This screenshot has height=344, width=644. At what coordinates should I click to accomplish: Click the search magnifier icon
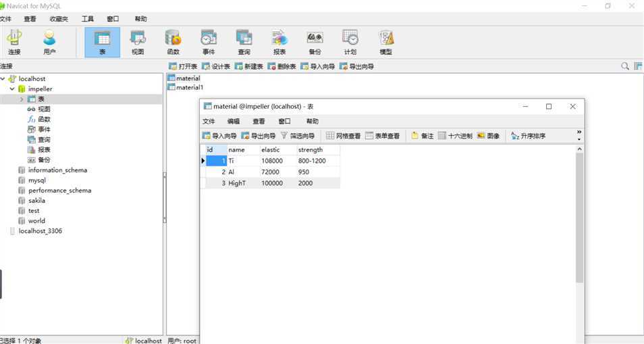pyautogui.click(x=624, y=66)
